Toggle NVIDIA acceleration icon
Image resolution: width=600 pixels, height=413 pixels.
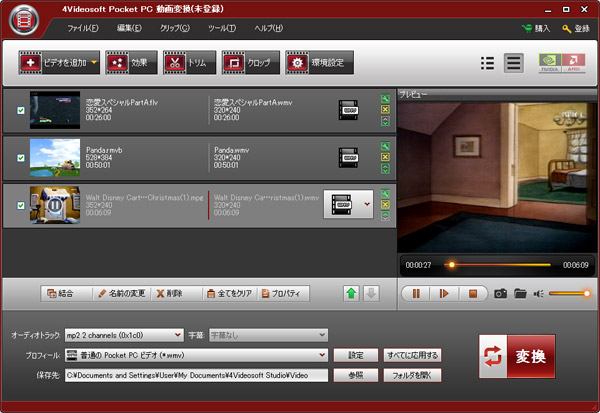coord(550,63)
